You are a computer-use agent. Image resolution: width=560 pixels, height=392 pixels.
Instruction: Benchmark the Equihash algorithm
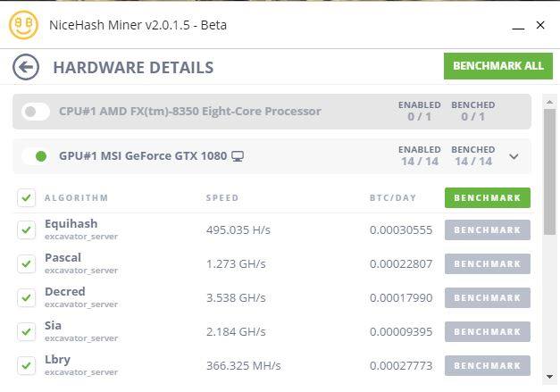point(487,229)
